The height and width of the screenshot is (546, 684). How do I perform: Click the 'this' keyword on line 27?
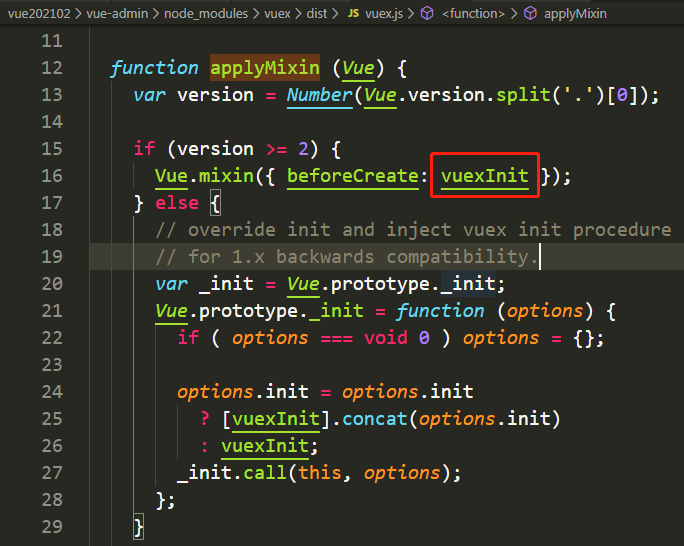[320, 473]
